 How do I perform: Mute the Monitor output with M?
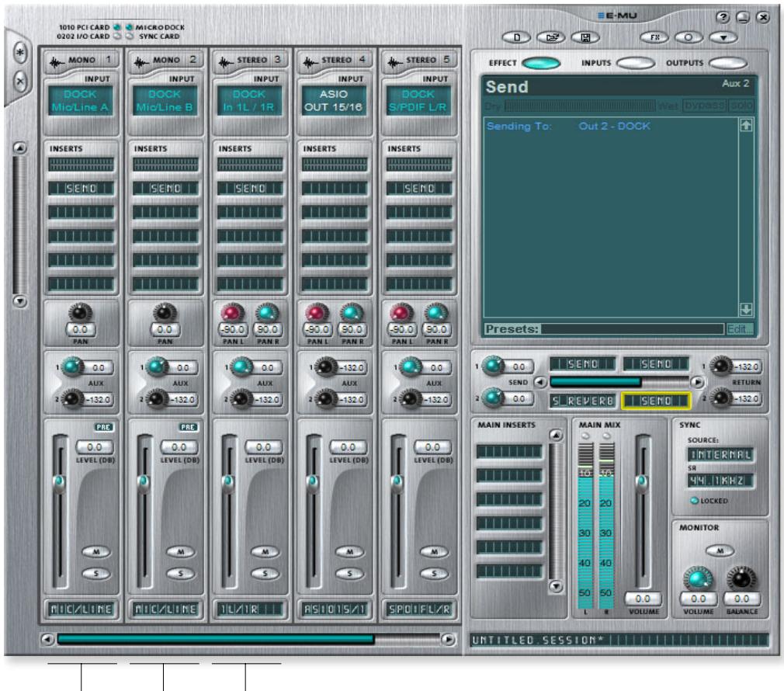[x=720, y=550]
